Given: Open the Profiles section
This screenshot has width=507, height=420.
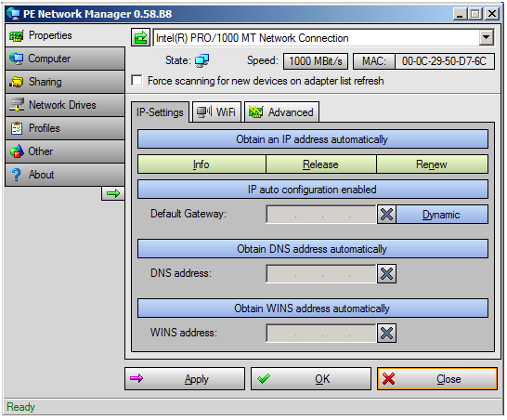Looking at the screenshot, I should 65,128.
